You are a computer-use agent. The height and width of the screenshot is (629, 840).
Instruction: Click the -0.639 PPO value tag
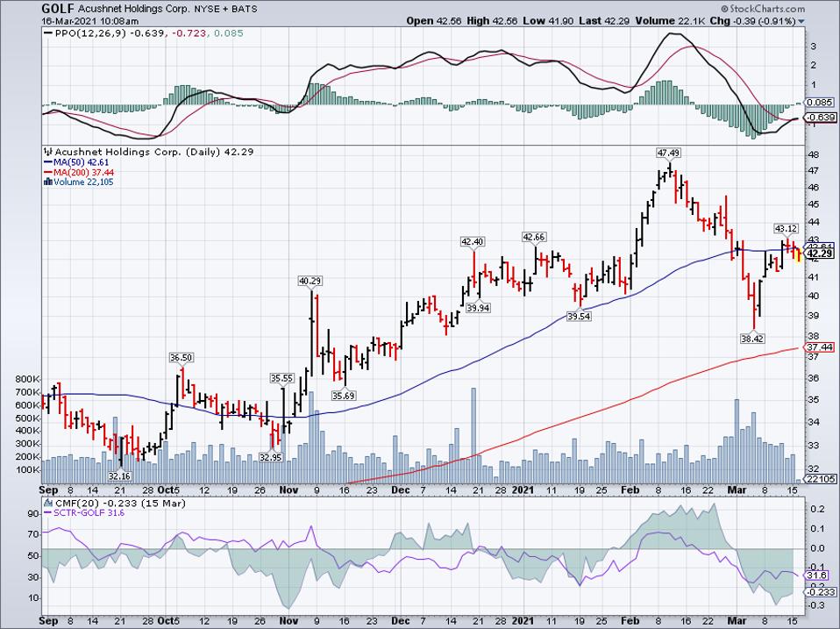point(821,118)
